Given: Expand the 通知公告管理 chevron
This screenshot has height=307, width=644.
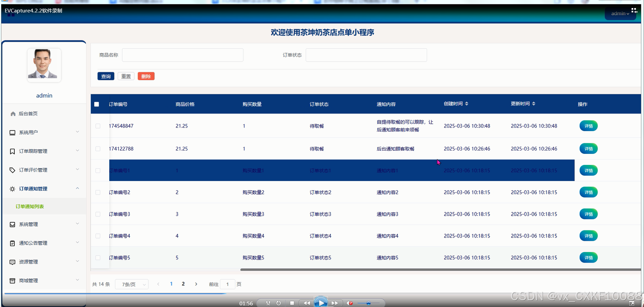Looking at the screenshot, I should tap(77, 243).
